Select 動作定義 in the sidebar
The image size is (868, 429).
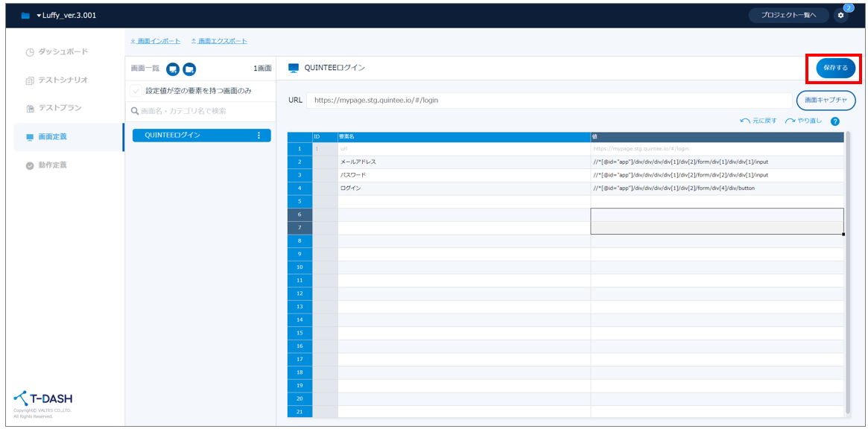(x=52, y=165)
